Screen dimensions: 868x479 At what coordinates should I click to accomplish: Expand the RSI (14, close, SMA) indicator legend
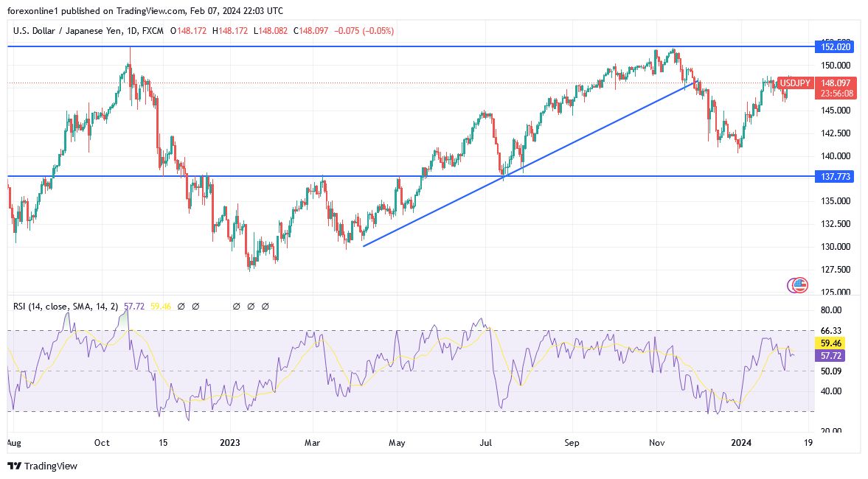tap(66, 306)
